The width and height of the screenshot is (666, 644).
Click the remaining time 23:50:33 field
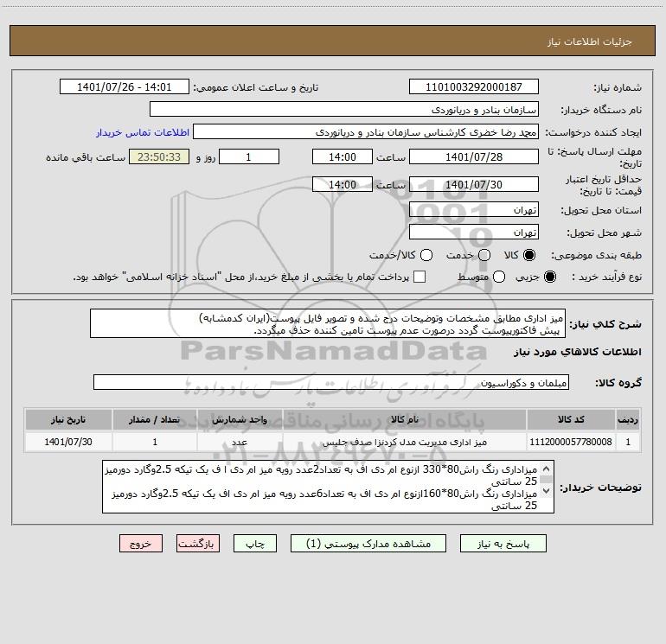tap(159, 156)
